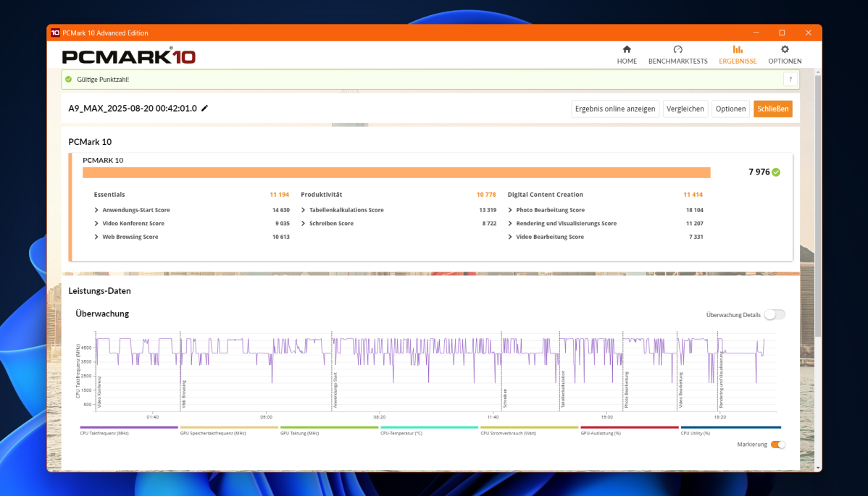Viewport: 868px width, 496px height.
Task: Expand Video Konferenz Score details
Action: [96, 224]
